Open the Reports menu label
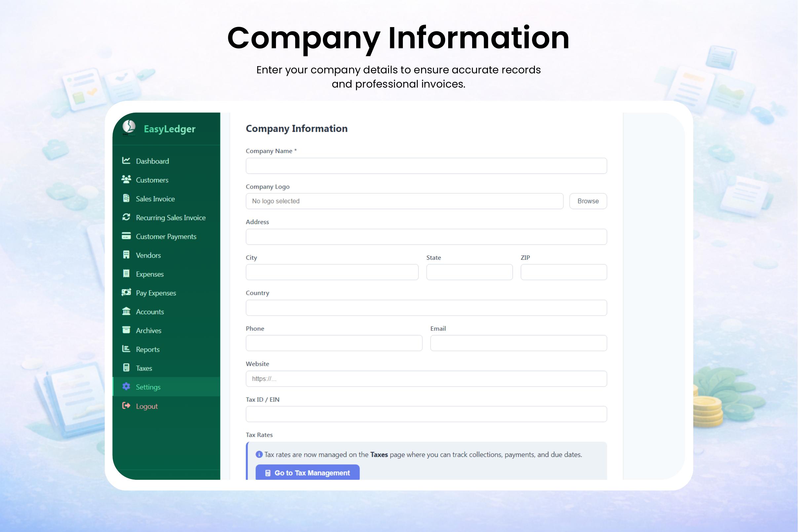The width and height of the screenshot is (798, 532). coord(148,350)
